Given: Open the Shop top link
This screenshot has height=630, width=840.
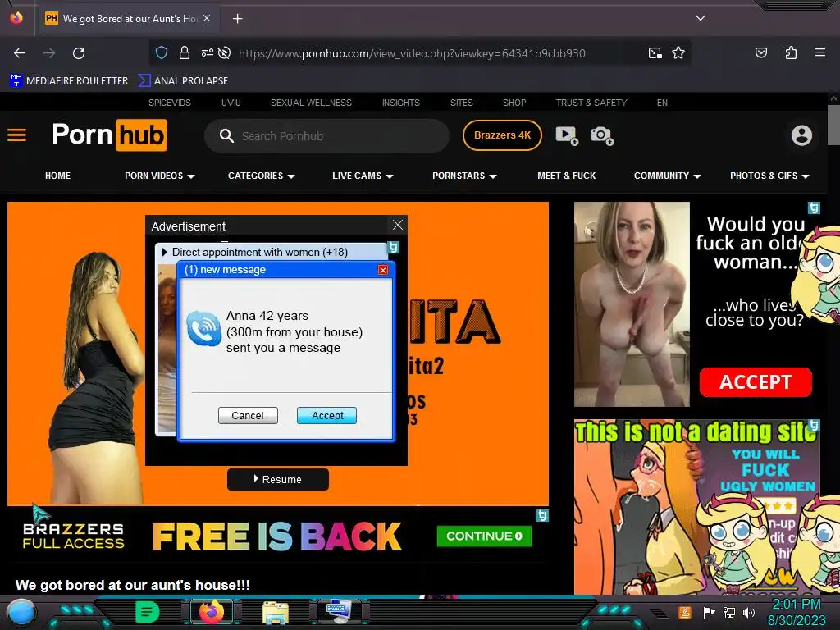Looking at the screenshot, I should coord(514,103).
